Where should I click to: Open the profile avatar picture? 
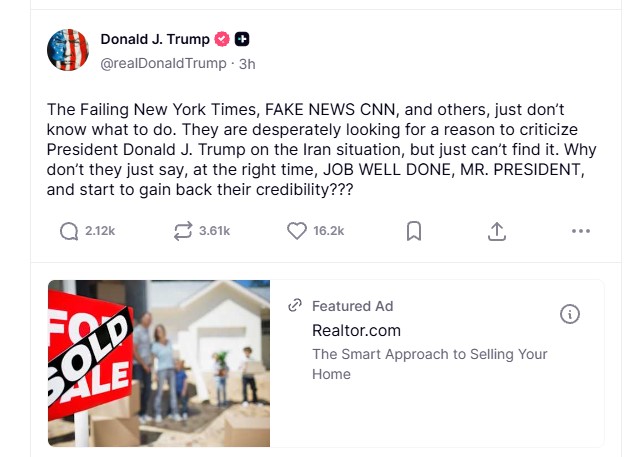coord(69,50)
